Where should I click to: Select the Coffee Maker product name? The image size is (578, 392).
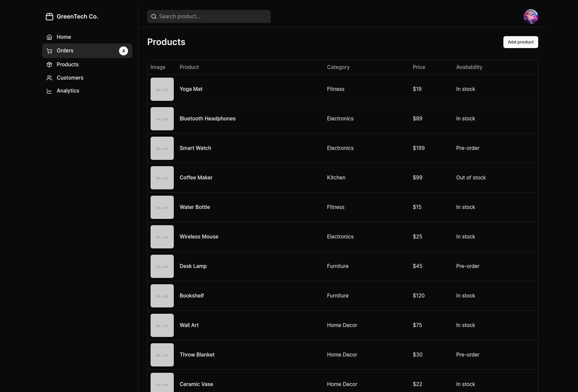[196, 178]
